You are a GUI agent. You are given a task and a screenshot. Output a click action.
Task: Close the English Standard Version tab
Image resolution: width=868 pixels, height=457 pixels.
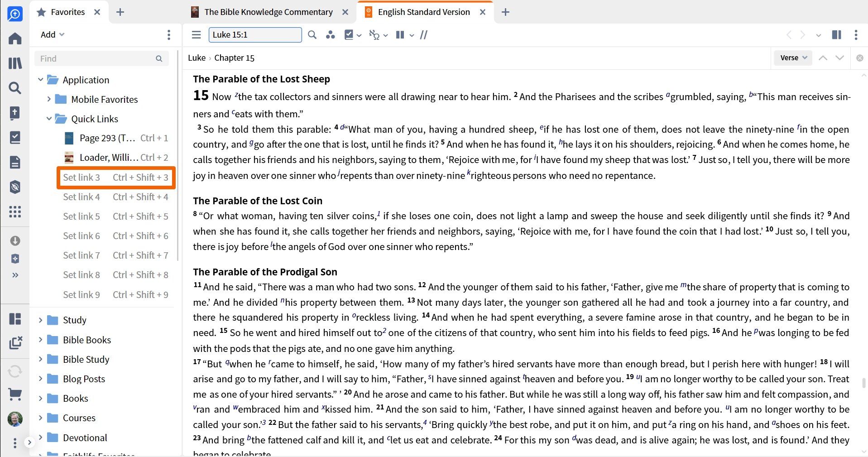483,12
